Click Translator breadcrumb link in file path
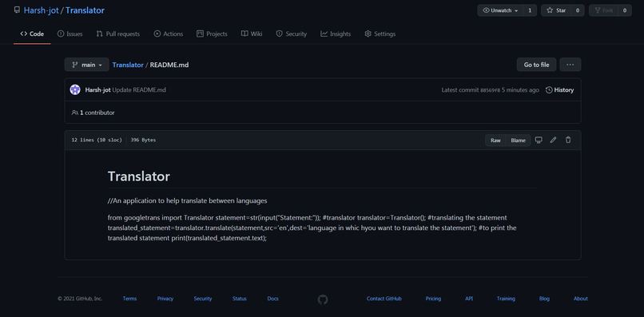This screenshot has width=644, height=317. [128, 65]
